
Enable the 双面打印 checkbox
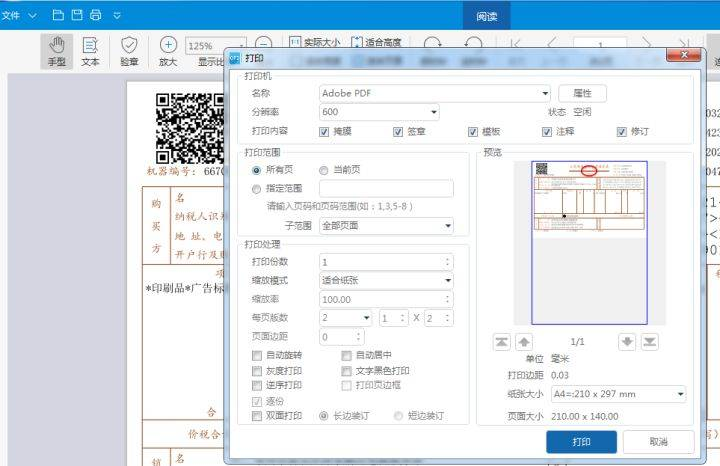point(257,416)
